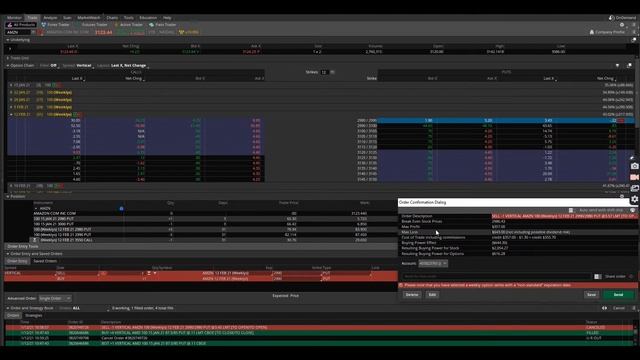Switch to the Analyze tab
The height and width of the screenshot is (360, 640).
point(50,18)
